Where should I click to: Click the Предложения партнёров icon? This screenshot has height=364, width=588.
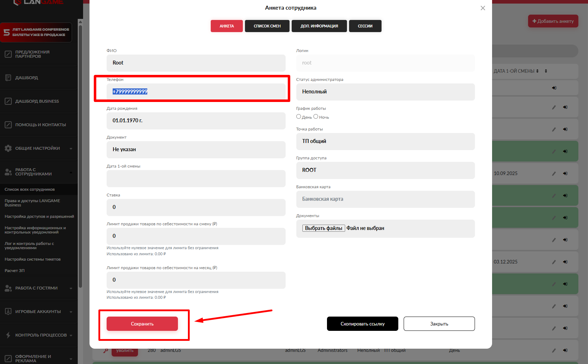click(8, 54)
